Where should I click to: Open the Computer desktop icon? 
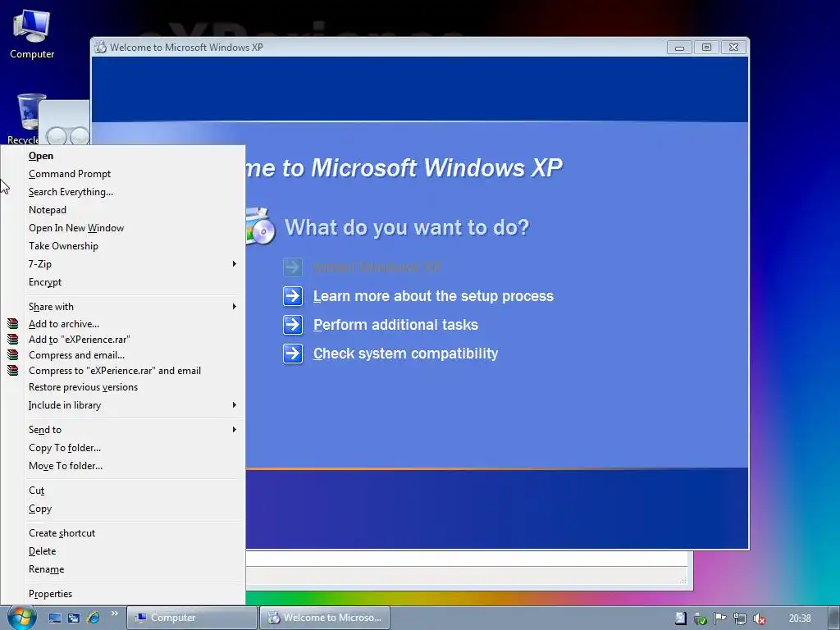(32, 33)
